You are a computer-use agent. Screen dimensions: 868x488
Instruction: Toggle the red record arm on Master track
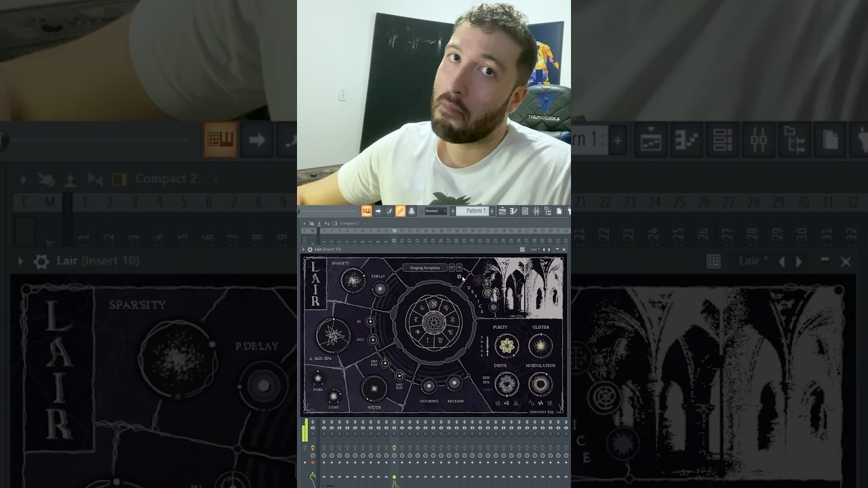313,463
